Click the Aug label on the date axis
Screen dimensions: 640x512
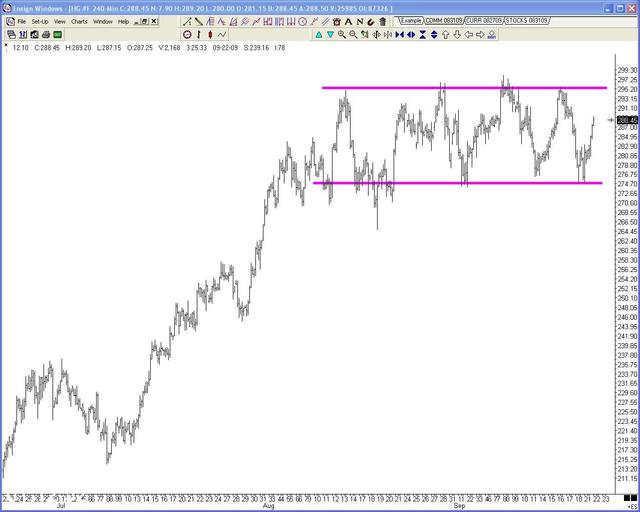(x=268, y=506)
